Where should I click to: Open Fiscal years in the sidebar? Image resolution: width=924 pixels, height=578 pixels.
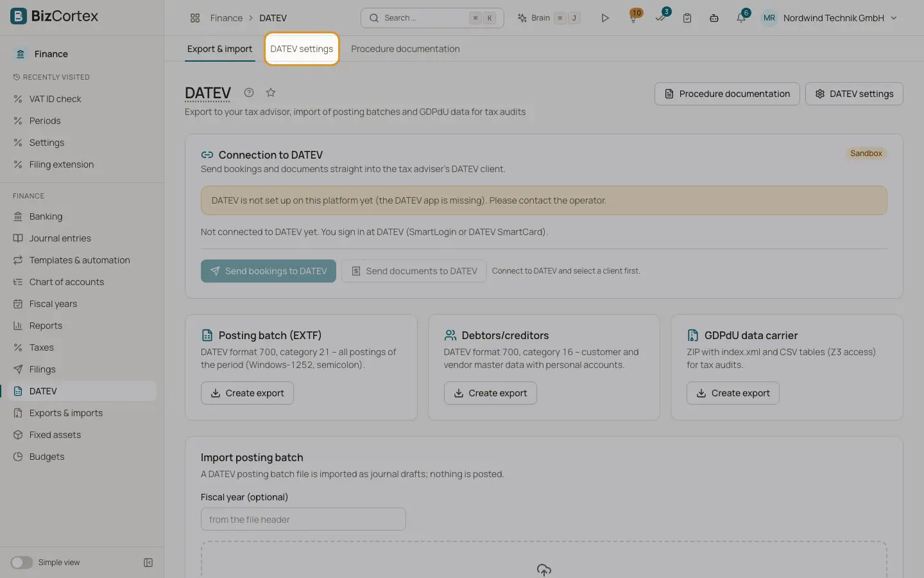(x=82, y=304)
